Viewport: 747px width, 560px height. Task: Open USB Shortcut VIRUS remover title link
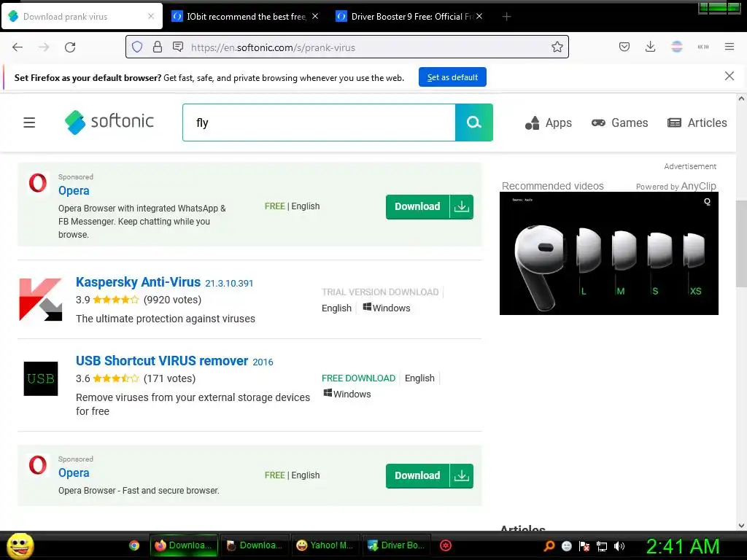(x=162, y=361)
